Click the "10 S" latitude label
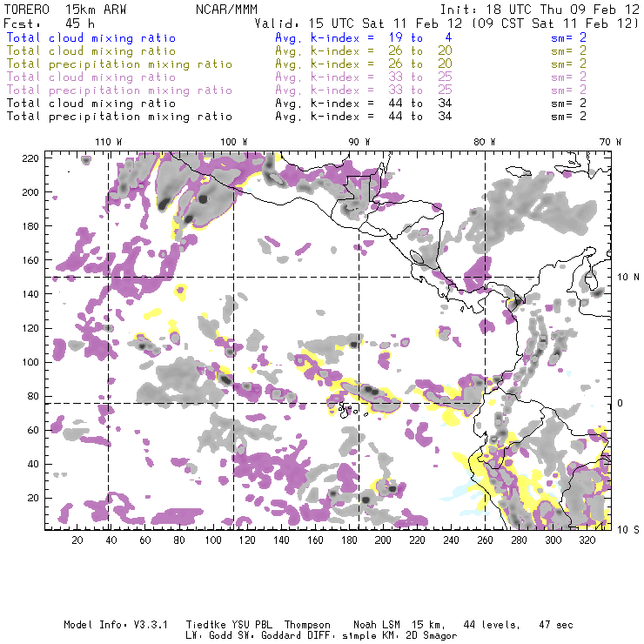This screenshot has height=644, width=644. (628, 530)
